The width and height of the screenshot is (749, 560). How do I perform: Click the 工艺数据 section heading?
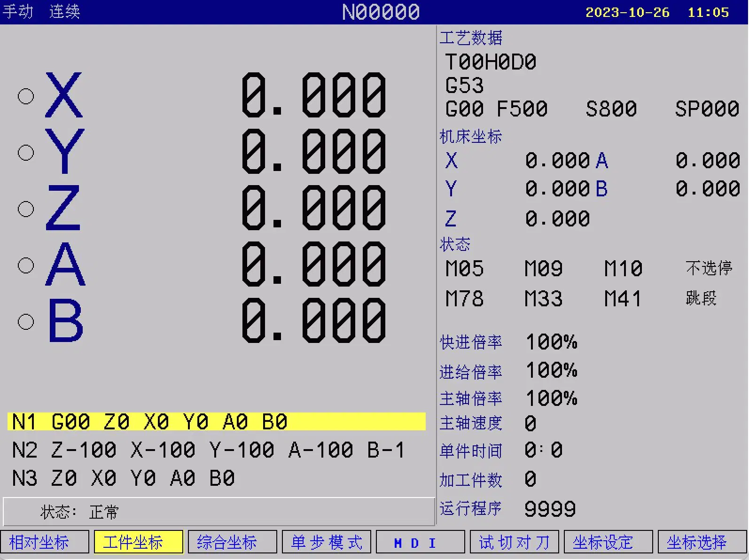click(x=471, y=38)
